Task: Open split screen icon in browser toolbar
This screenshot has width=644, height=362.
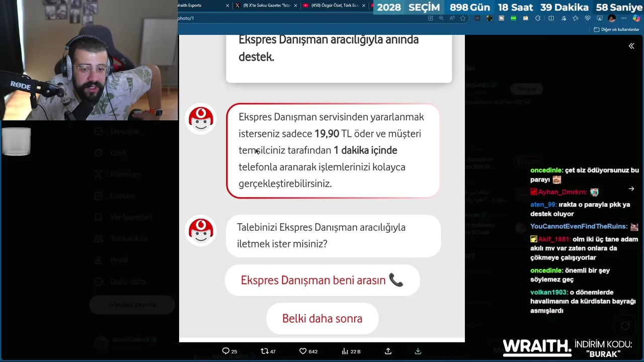Action: pos(551,18)
